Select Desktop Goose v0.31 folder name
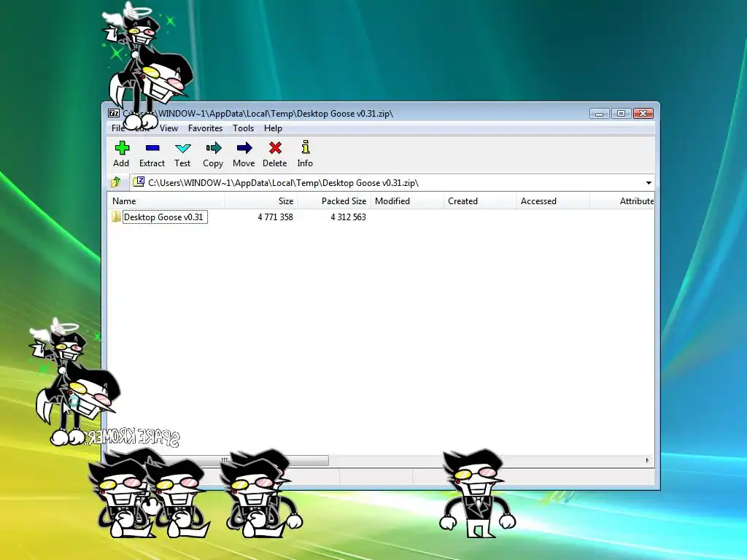This screenshot has width=747, height=560. [165, 217]
